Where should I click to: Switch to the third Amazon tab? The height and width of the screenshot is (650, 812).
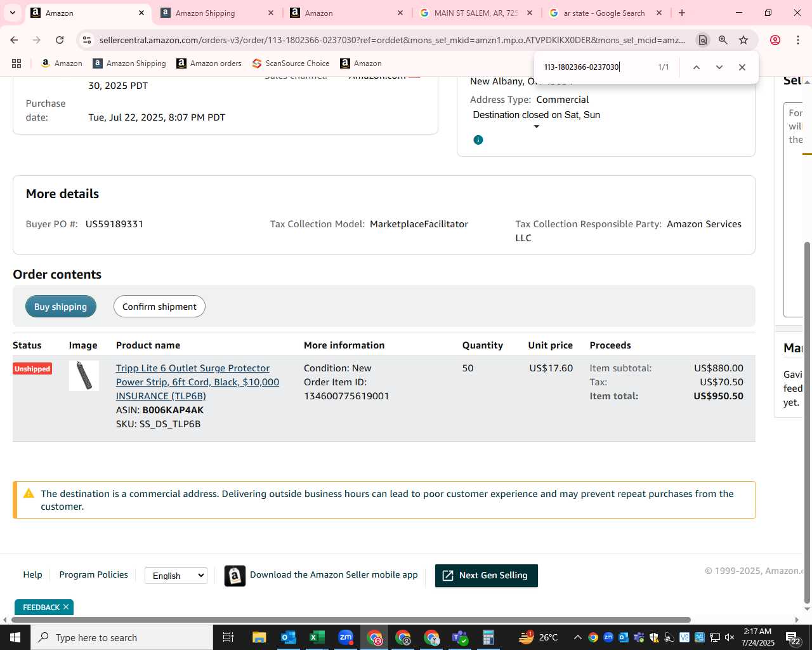pos(346,13)
